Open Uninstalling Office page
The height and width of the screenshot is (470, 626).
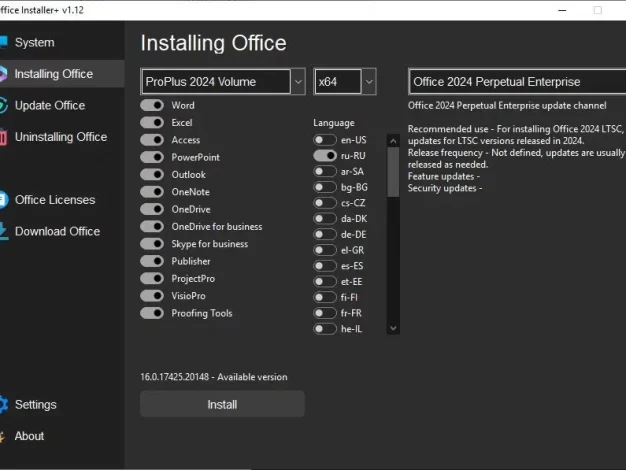61,137
